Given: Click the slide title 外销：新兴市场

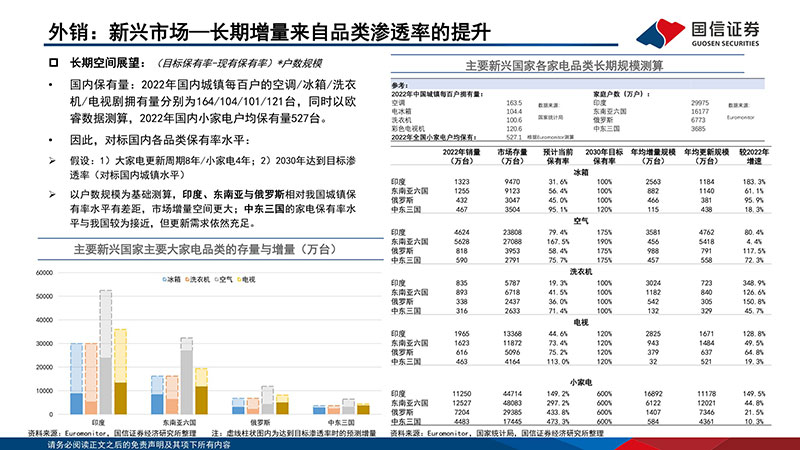Looking at the screenshot, I should (x=269, y=32).
